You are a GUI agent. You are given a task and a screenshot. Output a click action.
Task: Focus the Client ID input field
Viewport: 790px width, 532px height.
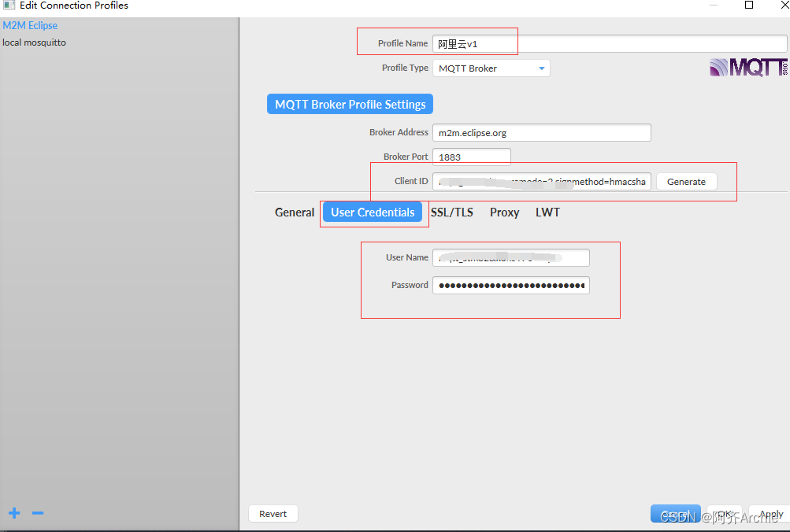(542, 182)
